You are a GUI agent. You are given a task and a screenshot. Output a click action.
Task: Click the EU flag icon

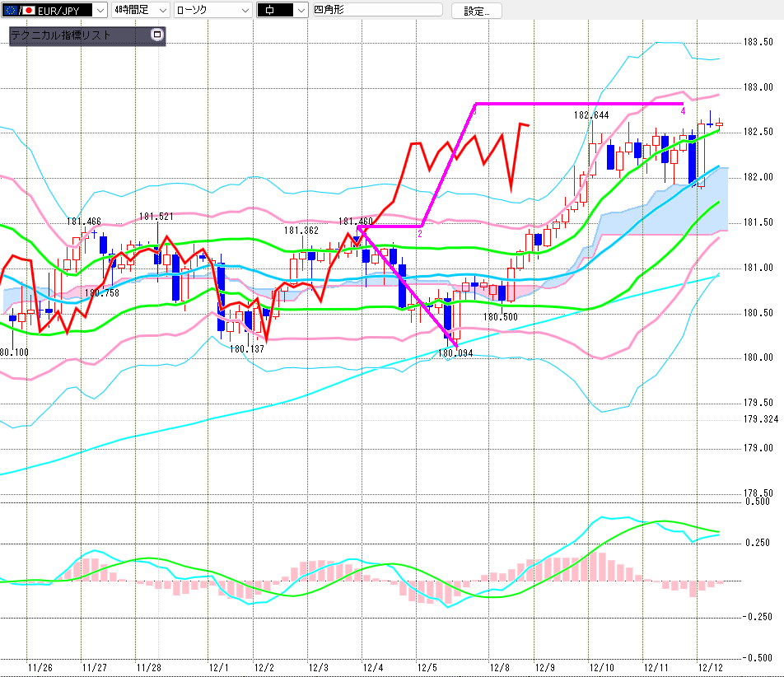[9, 11]
